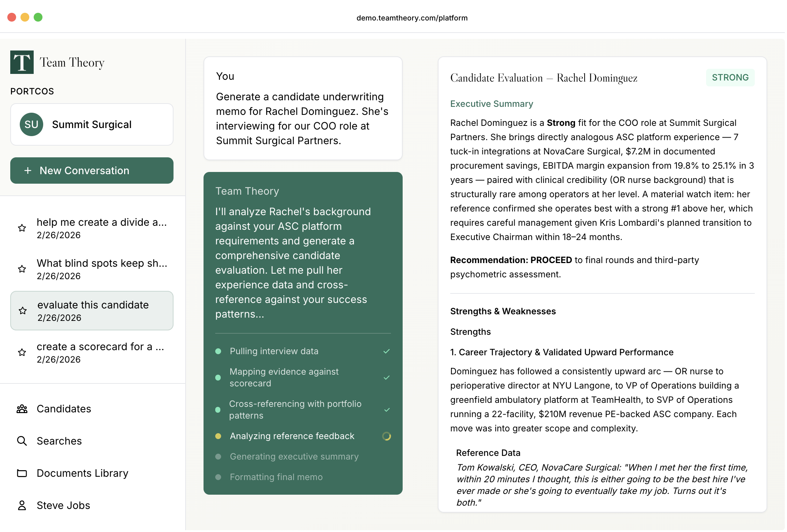Star the 'help me create a divide' conversation
The image size is (787, 532).
pos(22,228)
